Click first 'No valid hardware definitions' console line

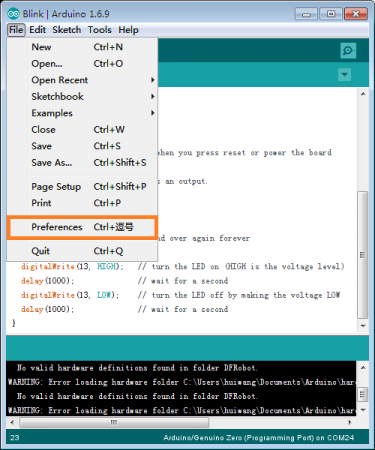[137, 368]
